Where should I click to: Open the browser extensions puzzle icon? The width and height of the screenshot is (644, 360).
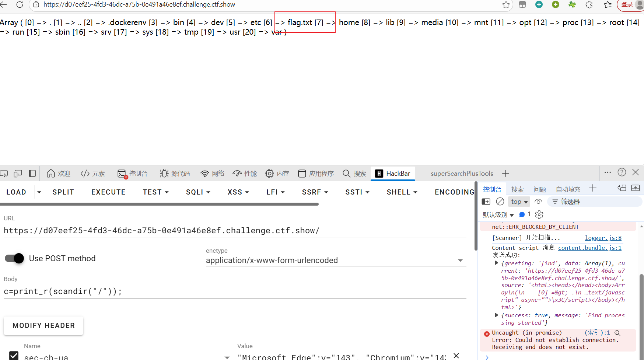(589, 4)
